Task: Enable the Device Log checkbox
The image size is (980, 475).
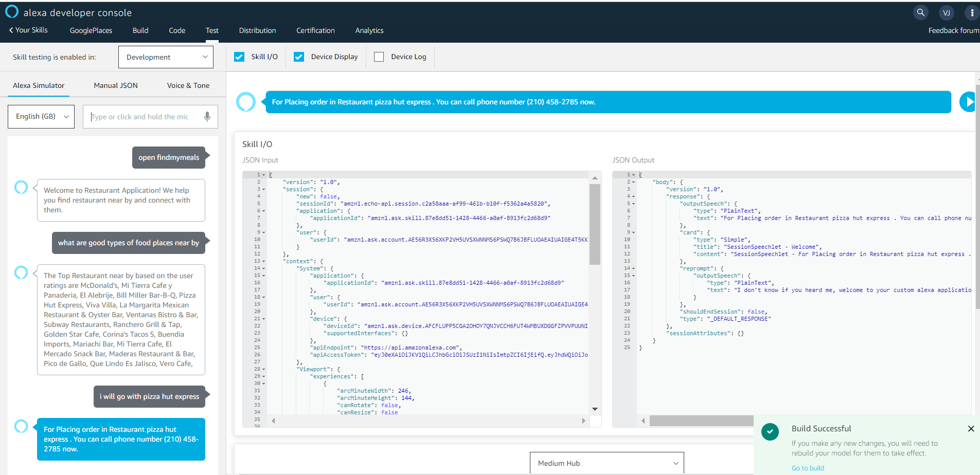Action: click(x=379, y=57)
